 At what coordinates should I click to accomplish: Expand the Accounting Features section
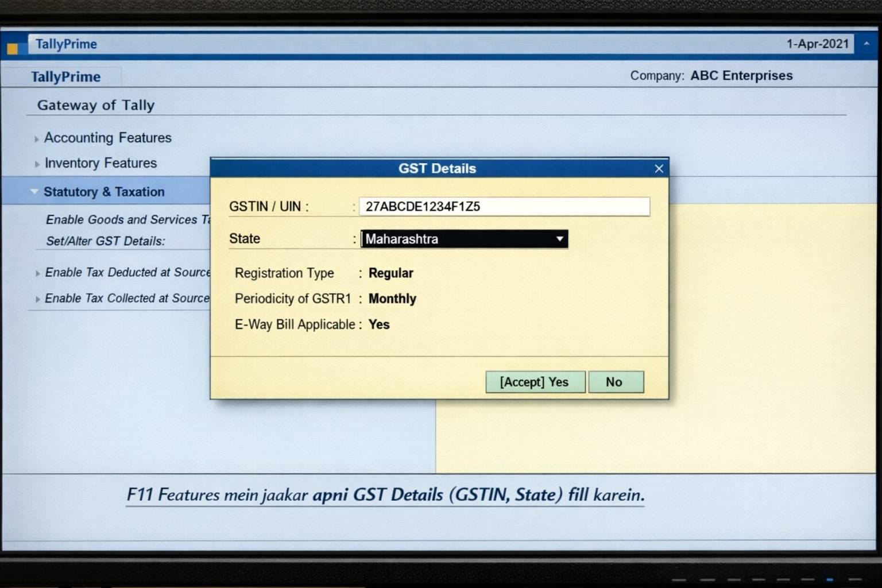pos(107,138)
